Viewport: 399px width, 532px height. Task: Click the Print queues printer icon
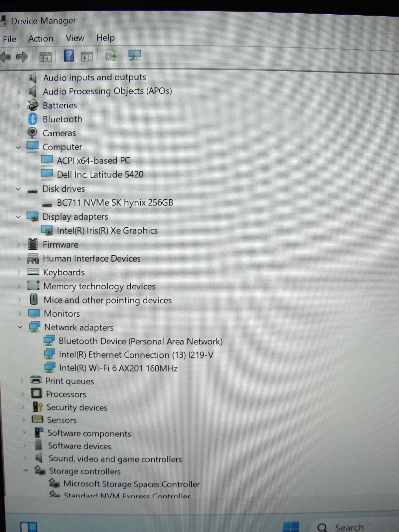click(36, 380)
